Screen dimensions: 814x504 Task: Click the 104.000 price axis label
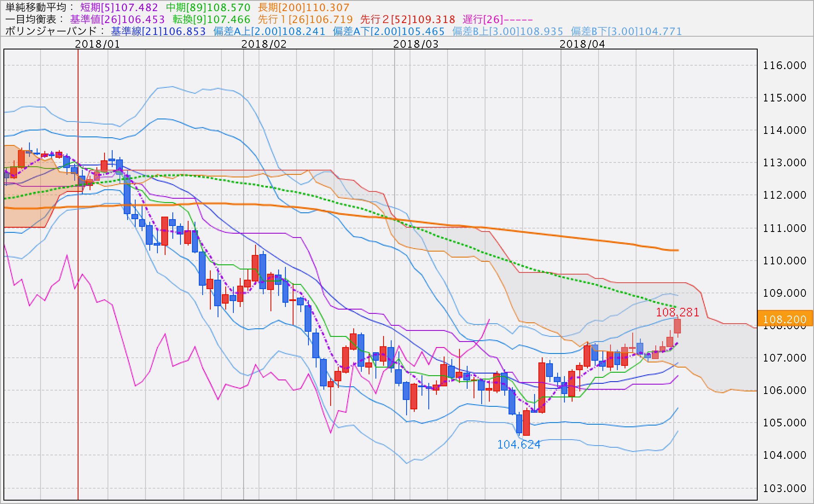click(x=785, y=455)
